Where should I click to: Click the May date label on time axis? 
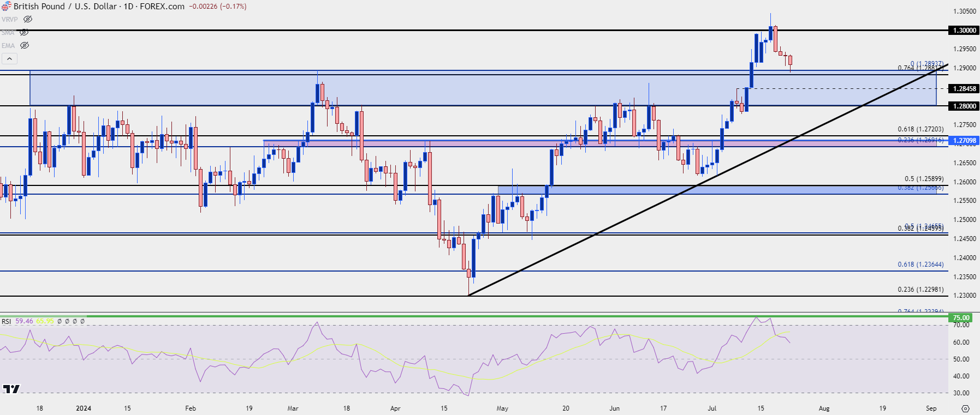tap(502, 408)
